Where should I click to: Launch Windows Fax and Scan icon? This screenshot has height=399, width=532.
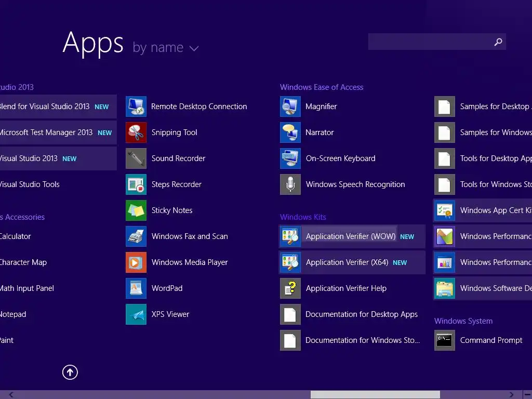pos(136,236)
